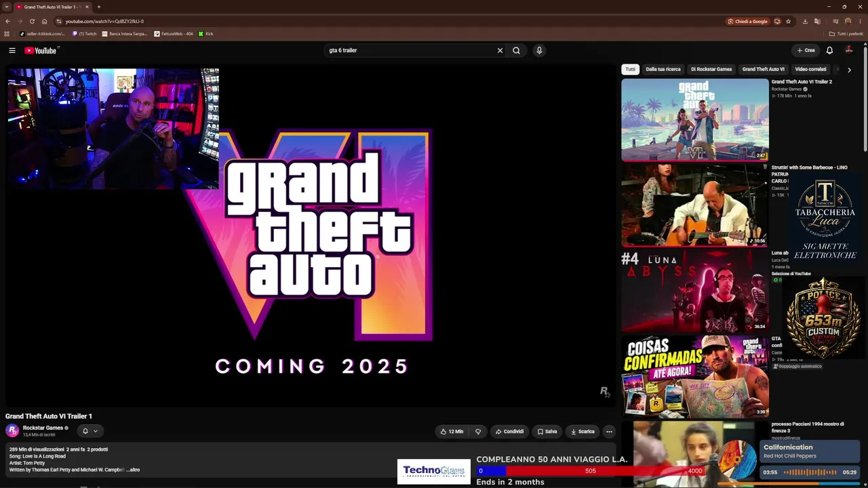Open the notification bell subscription dropdown
This screenshot has height=488, width=868.
point(90,431)
